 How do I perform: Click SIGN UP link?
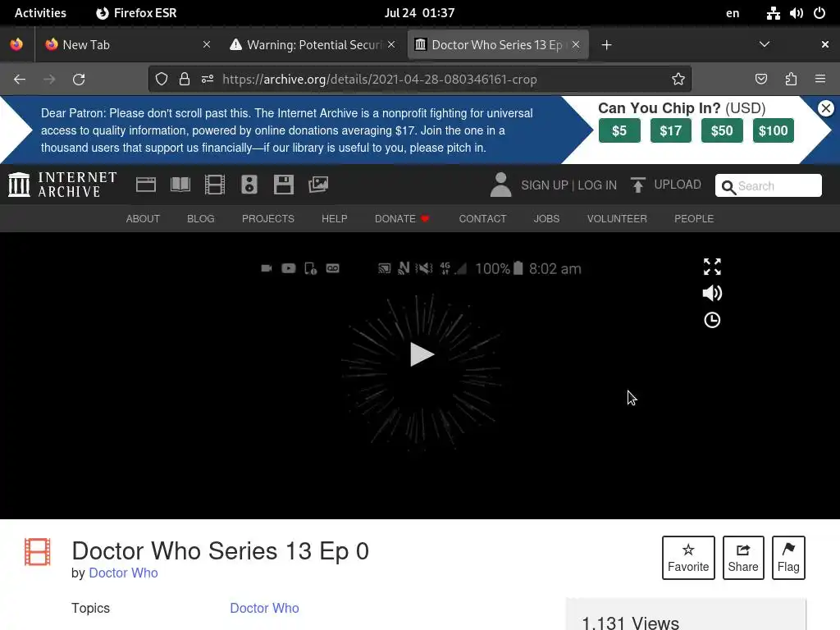pos(545,185)
